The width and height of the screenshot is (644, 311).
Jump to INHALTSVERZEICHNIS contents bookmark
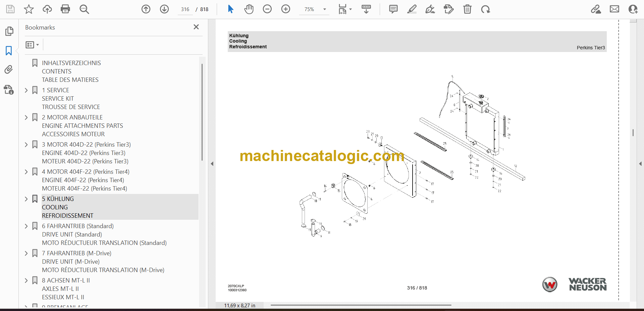[x=71, y=63]
